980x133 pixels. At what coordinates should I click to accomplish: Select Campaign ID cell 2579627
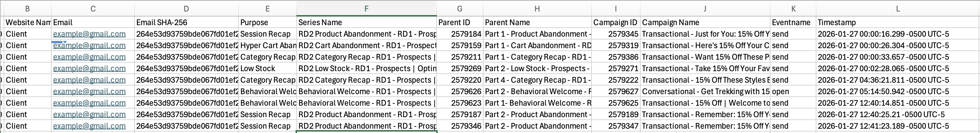point(616,91)
